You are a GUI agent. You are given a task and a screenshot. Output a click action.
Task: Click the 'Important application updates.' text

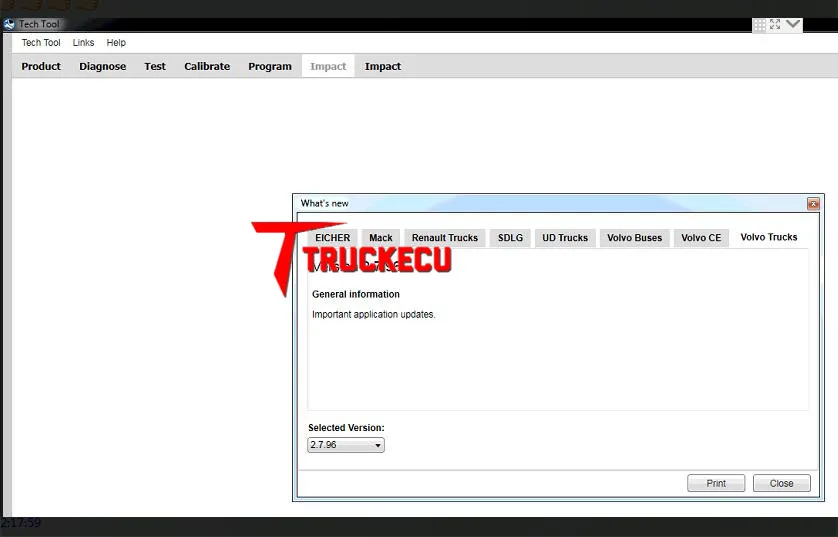pyautogui.click(x=374, y=315)
